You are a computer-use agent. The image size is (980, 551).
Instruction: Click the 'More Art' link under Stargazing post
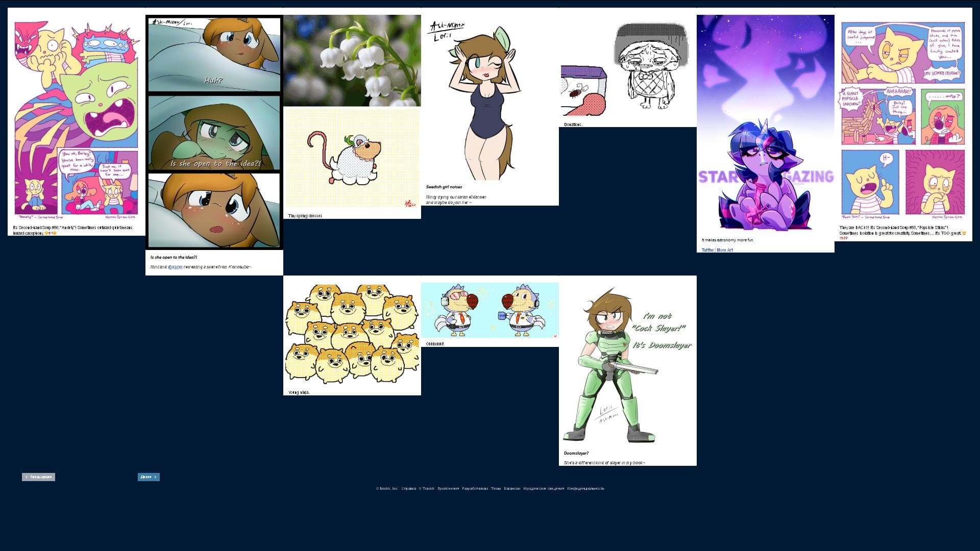(x=725, y=250)
